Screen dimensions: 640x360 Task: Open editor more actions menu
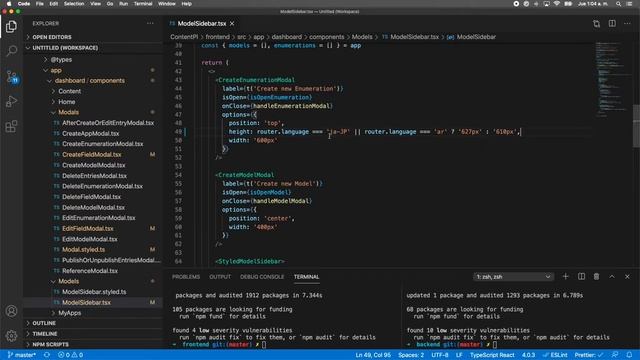click(x=627, y=24)
